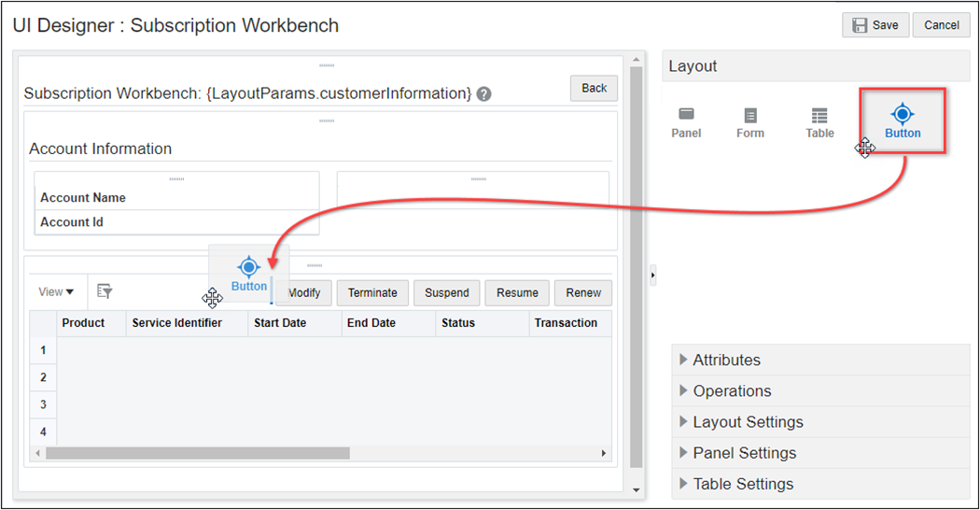Expand the Panel Settings section

tap(821, 452)
